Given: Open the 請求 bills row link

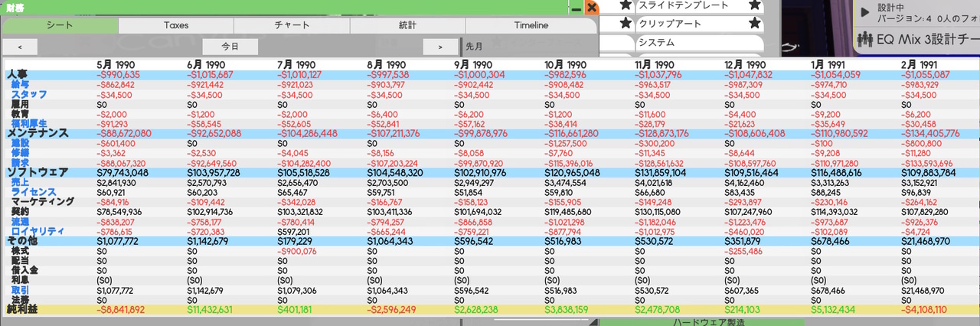Looking at the screenshot, I should click(20, 162).
